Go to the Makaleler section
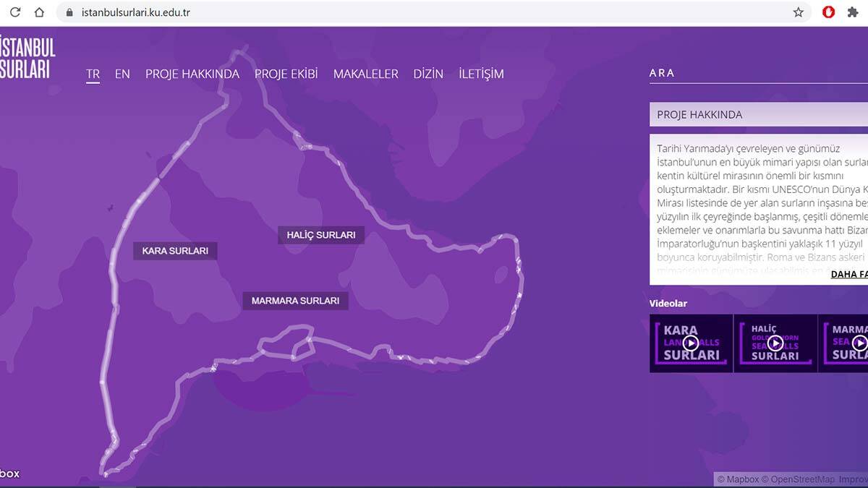 point(365,74)
